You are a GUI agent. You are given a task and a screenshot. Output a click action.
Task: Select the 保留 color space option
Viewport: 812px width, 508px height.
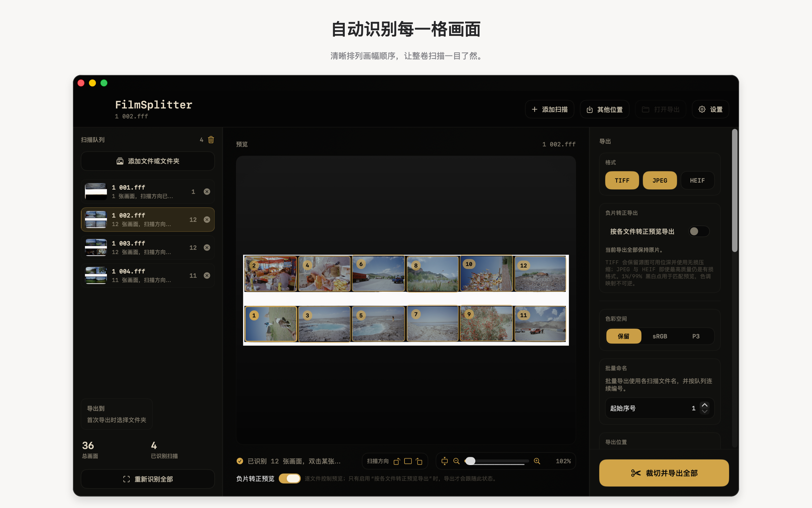[x=623, y=336]
